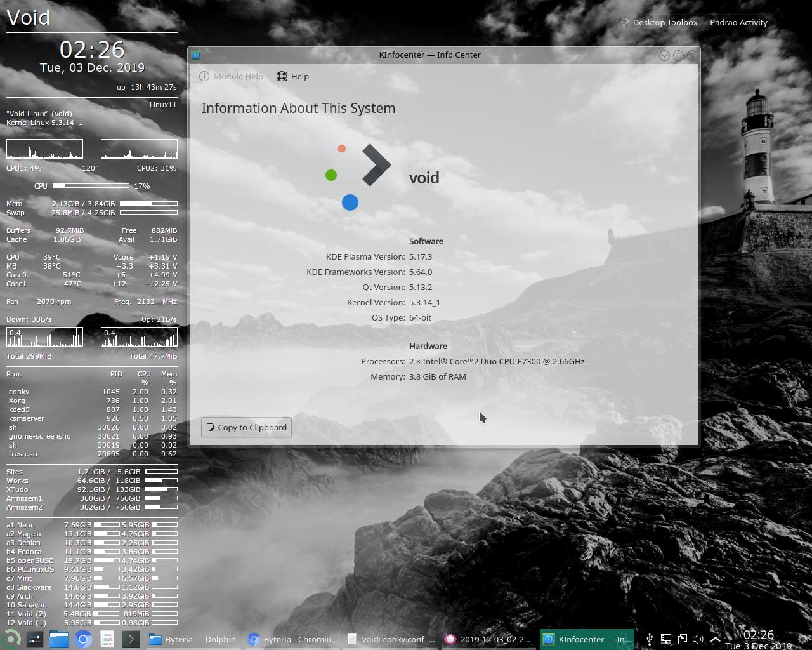Image resolution: width=812 pixels, height=650 pixels.
Task: Expand hidden system tray icons with the up arrow
Action: tap(716, 639)
